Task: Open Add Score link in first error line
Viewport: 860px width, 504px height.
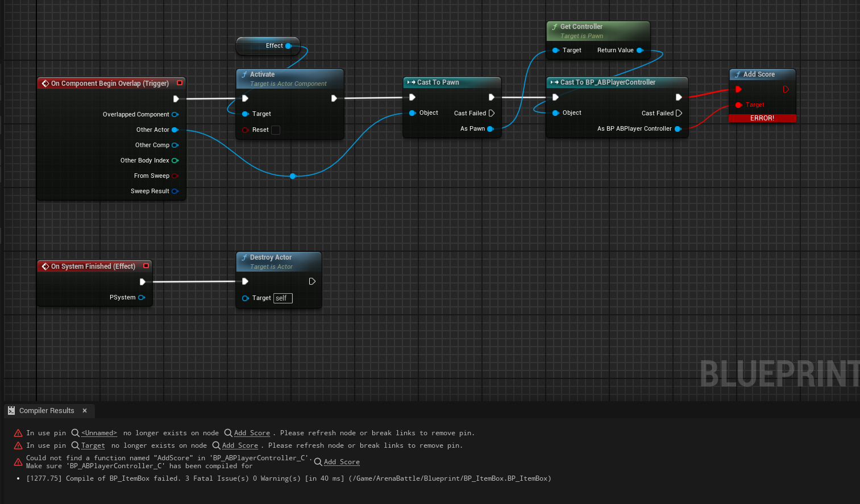Action: 252,433
